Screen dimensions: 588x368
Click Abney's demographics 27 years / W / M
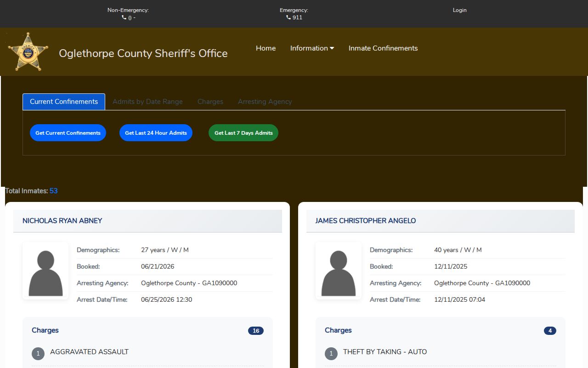(x=165, y=250)
